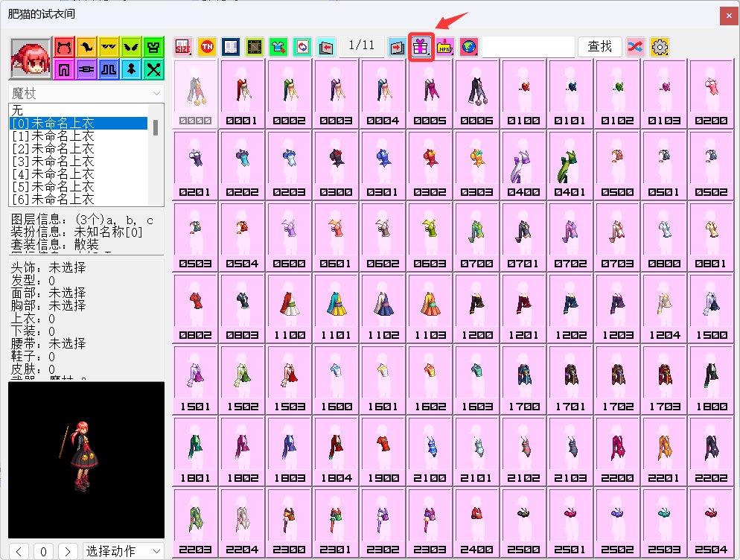Select the purple belt category icon
The image size is (740, 560).
click(x=86, y=69)
